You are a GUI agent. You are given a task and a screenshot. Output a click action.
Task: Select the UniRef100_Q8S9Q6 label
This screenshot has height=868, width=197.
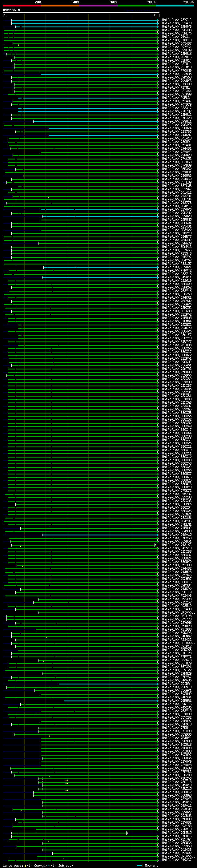pyautogui.click(x=176, y=735)
